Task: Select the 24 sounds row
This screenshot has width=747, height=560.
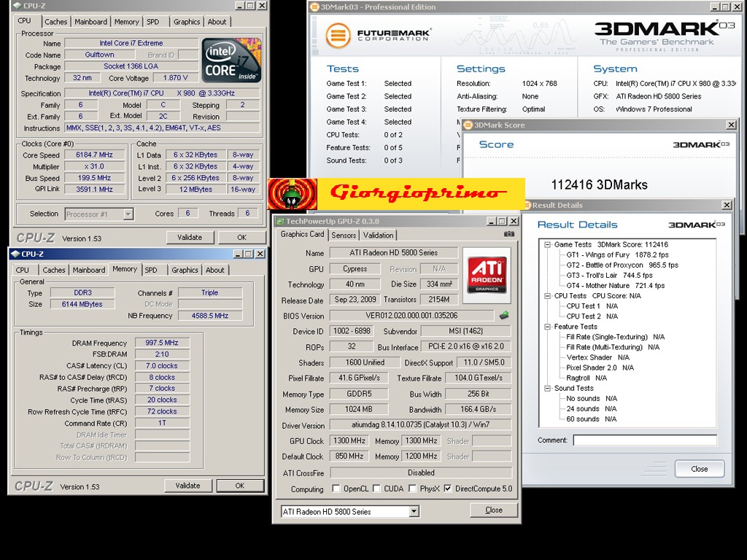Action: pos(591,408)
